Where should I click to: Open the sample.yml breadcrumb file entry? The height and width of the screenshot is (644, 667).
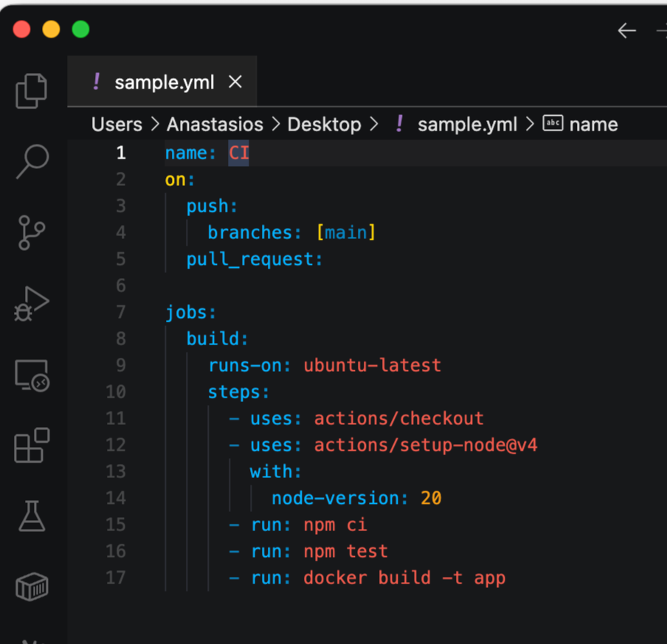[x=466, y=125]
